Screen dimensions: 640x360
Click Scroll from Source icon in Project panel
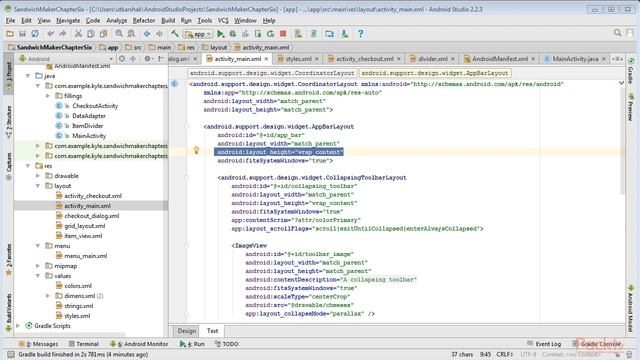click(122, 59)
